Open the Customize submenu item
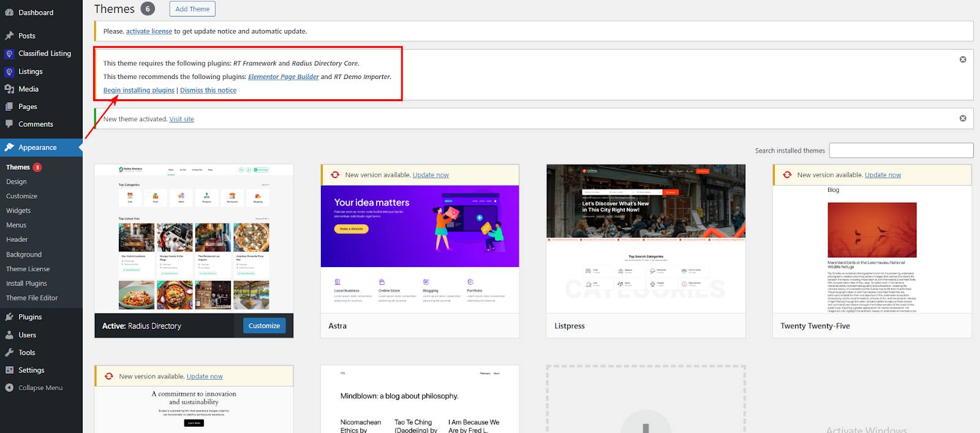The width and height of the screenshot is (980, 433). click(21, 196)
